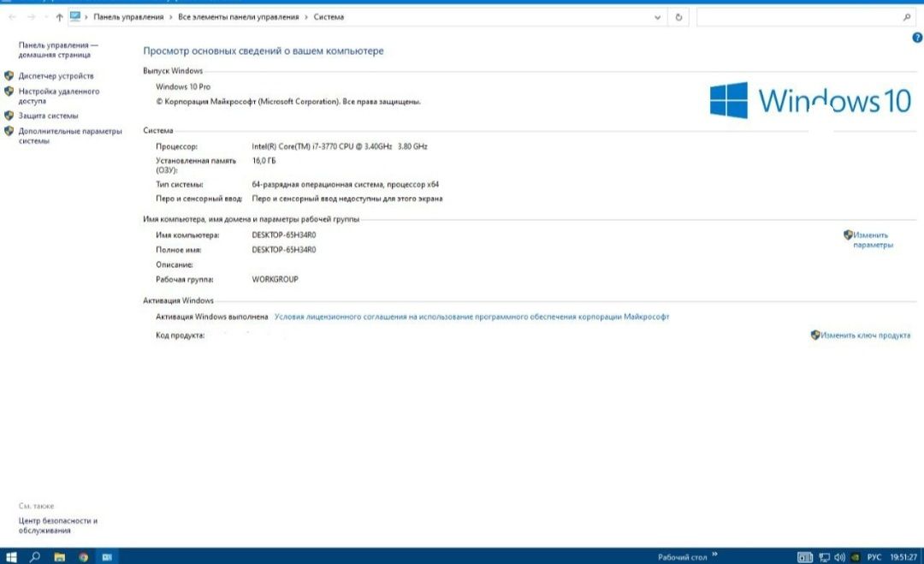Expand the Рабочий стол toolbar chevron
The width and height of the screenshot is (924, 564).
714,554
